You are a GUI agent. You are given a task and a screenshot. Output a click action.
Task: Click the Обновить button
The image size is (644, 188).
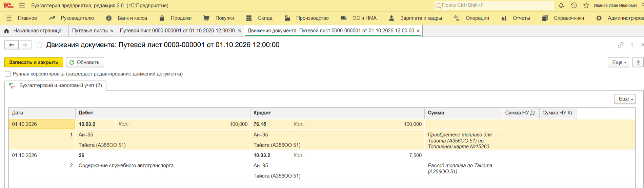click(x=85, y=63)
